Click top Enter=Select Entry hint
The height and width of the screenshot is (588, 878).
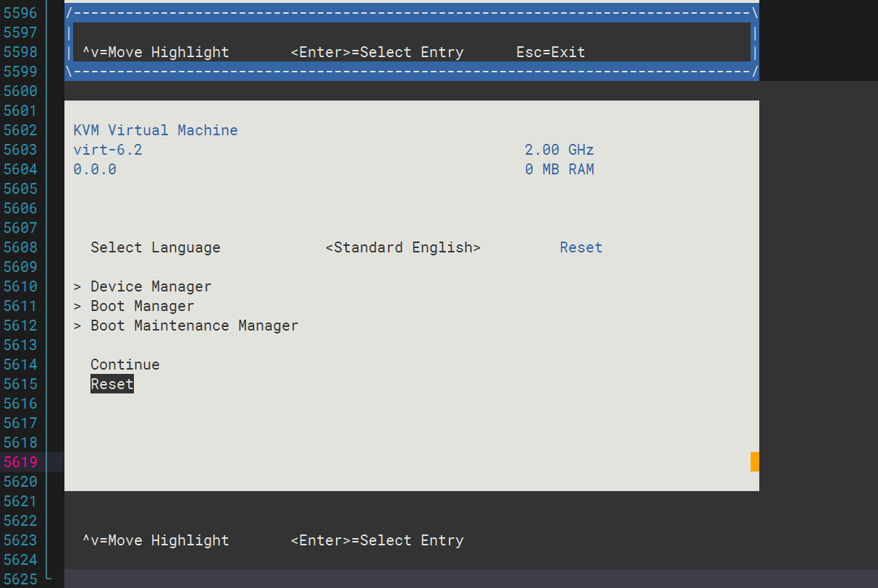(x=377, y=52)
